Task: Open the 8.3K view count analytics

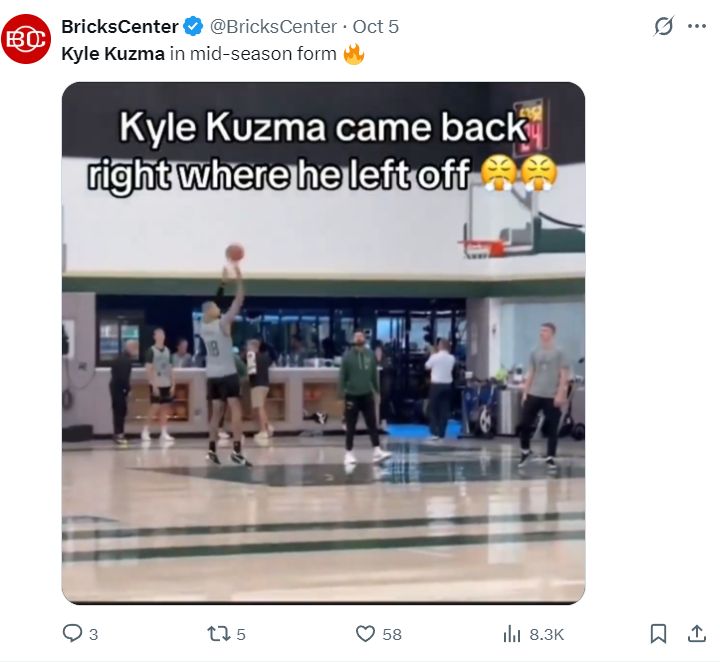Action: click(x=547, y=634)
